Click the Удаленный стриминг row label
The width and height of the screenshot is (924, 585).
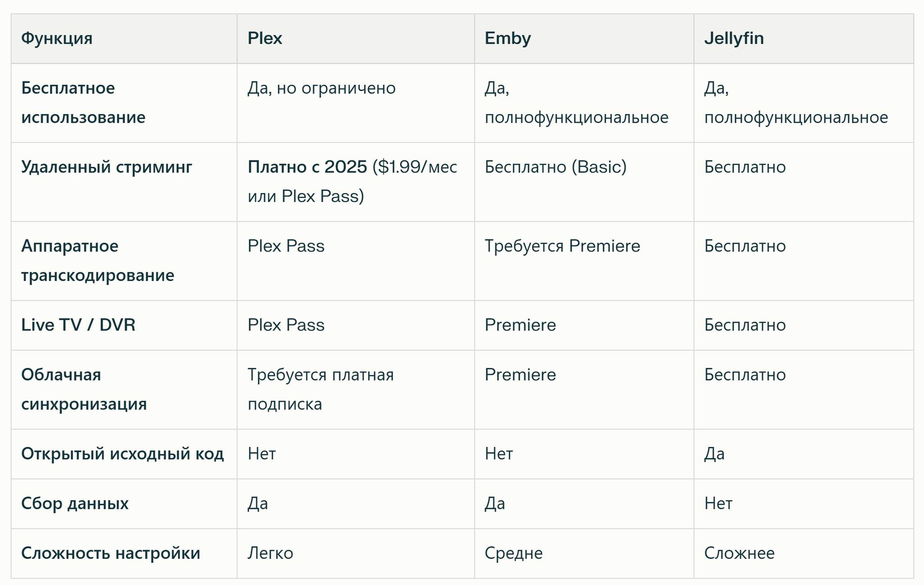coord(106,167)
